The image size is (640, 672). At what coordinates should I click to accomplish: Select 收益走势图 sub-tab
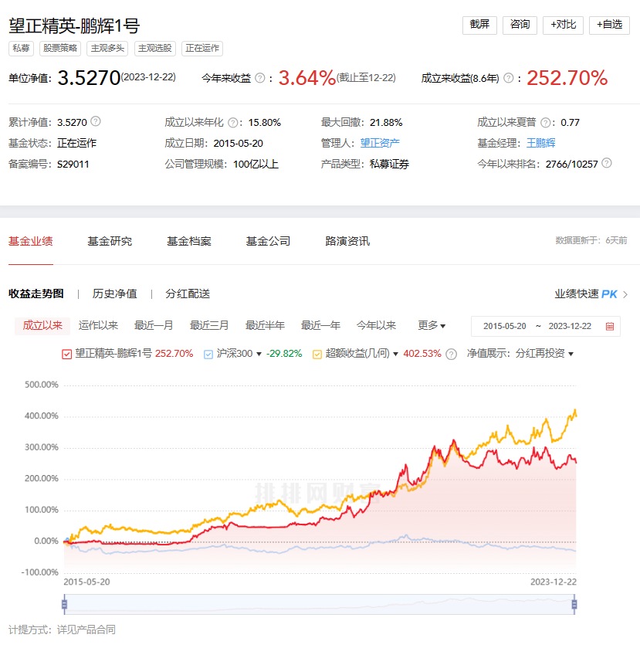pos(36,294)
